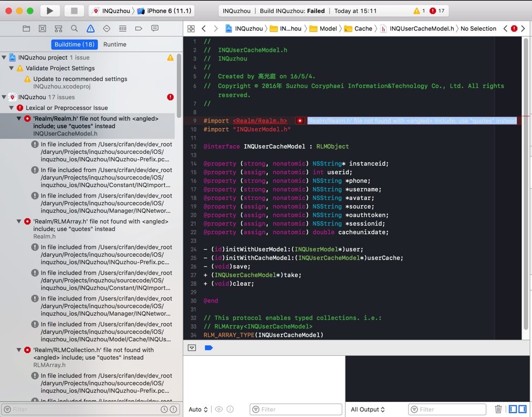Viewport: 532px width, 417px height.
Task: Toggle errors-only filter button
Action: click(x=174, y=409)
